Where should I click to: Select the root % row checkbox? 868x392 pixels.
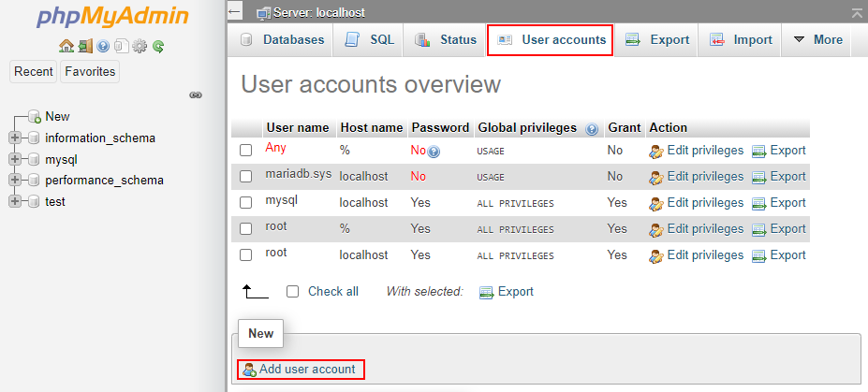coord(245,229)
